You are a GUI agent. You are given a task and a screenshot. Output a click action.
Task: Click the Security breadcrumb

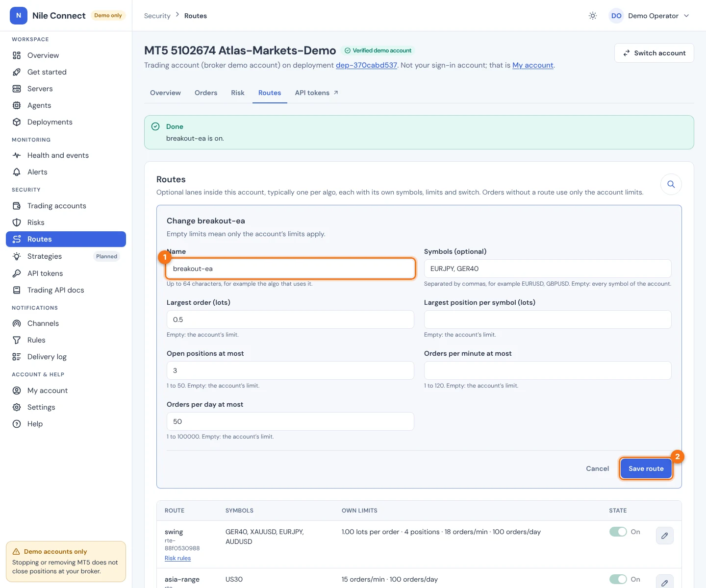[x=157, y=16]
